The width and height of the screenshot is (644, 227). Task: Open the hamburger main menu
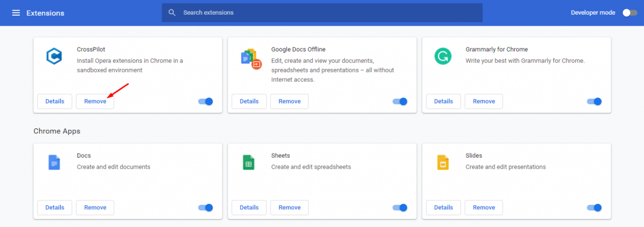click(16, 13)
